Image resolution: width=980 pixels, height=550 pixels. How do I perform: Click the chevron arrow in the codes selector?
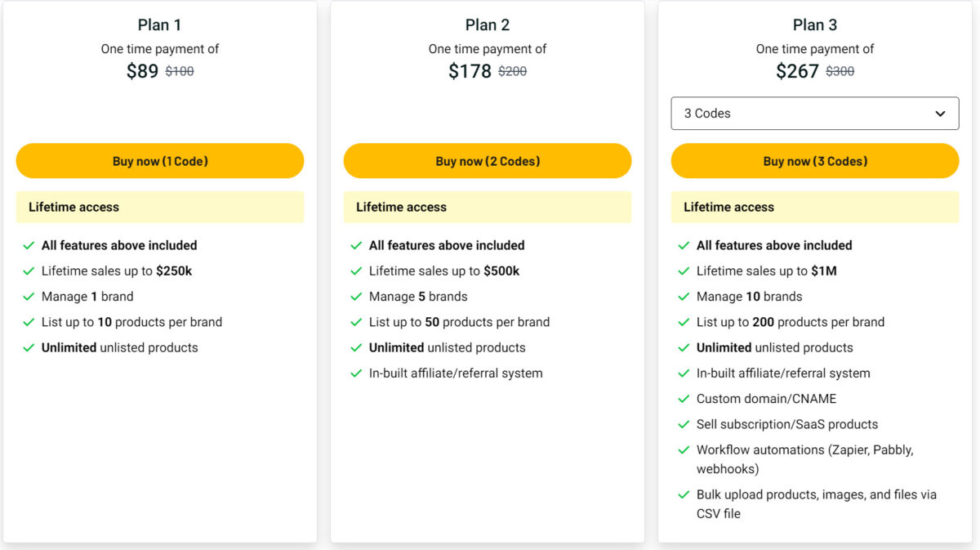[940, 114]
